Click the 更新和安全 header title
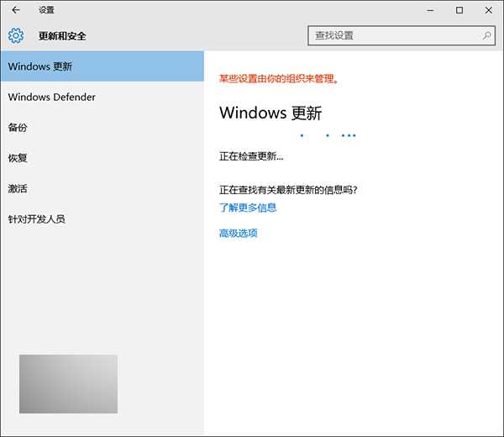The width and height of the screenshot is (504, 437). 62,35
